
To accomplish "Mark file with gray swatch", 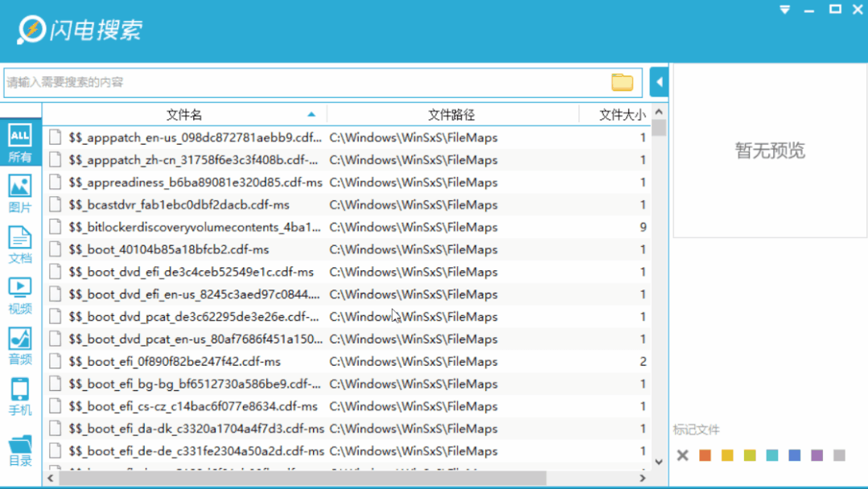I will click(x=839, y=455).
